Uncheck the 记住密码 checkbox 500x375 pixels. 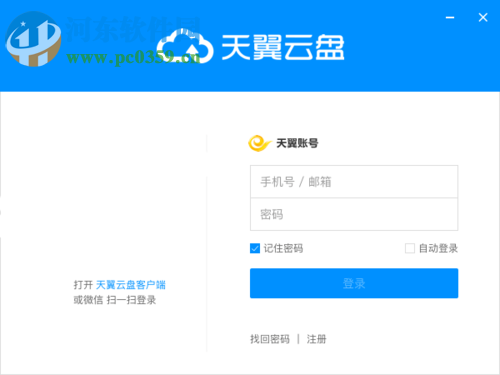click(x=255, y=248)
